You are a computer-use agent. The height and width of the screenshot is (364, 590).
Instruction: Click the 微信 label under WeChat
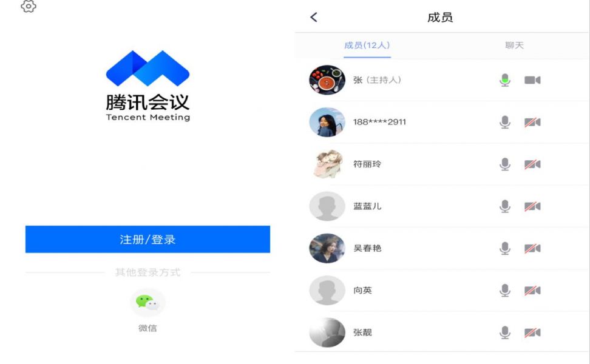(x=147, y=328)
